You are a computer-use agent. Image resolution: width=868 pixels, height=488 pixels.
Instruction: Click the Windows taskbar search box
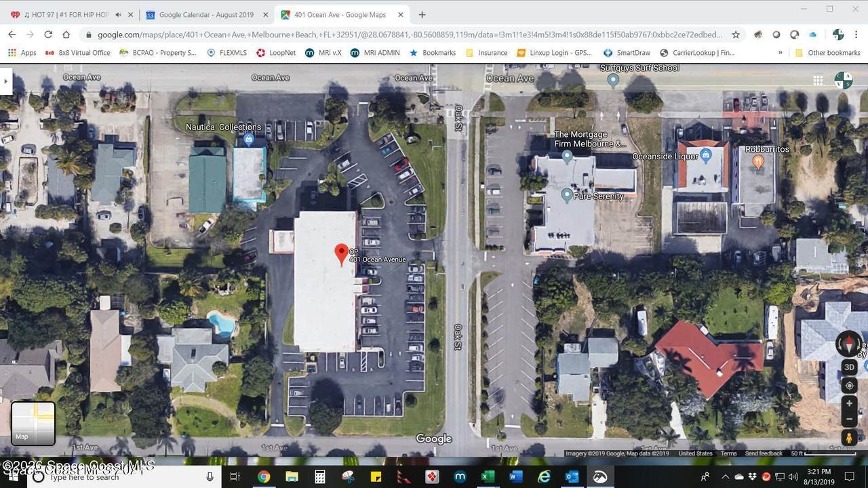tap(124, 477)
